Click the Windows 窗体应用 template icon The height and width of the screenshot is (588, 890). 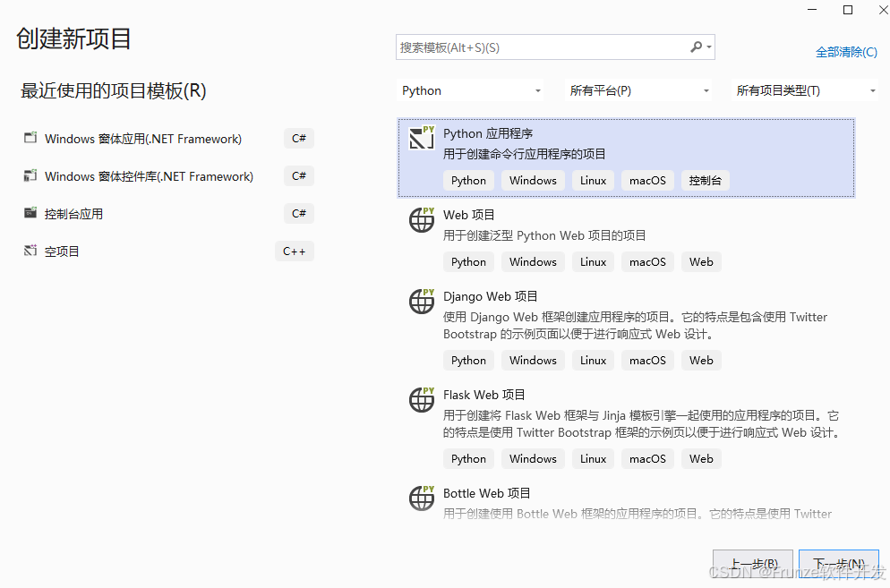pyautogui.click(x=30, y=138)
